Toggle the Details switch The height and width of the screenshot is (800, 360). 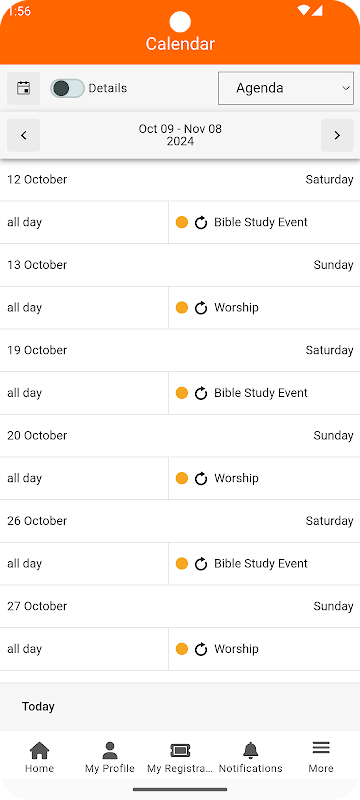pyautogui.click(x=67, y=88)
